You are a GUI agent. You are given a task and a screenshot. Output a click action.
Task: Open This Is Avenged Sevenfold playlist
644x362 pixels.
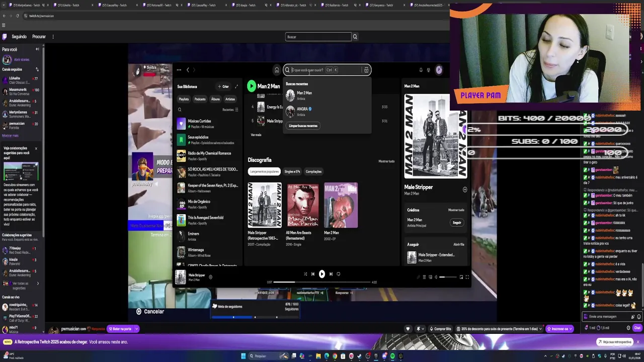pyautogui.click(x=208, y=220)
